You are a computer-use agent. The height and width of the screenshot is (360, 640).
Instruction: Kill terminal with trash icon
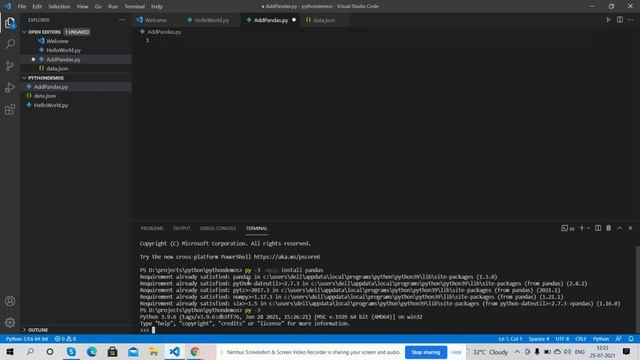point(609,228)
